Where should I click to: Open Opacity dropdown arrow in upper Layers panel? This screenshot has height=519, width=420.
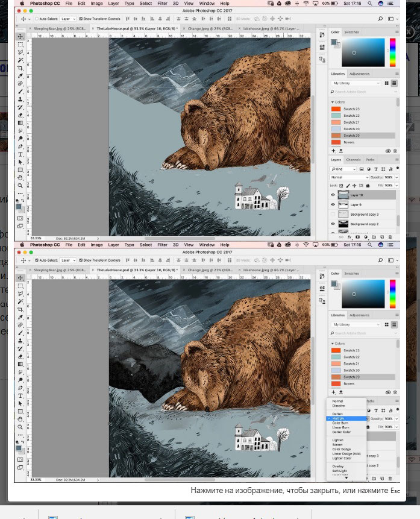click(x=396, y=177)
